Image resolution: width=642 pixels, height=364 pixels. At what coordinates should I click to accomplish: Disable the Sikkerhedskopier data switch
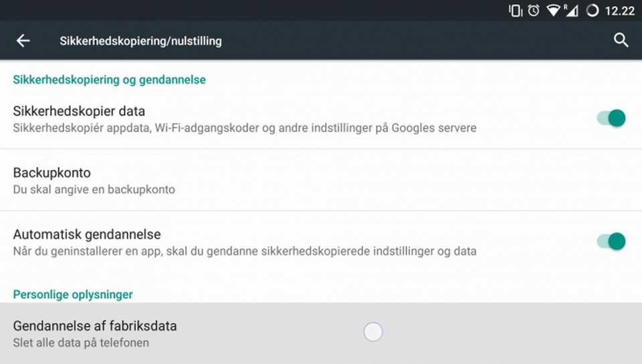611,118
